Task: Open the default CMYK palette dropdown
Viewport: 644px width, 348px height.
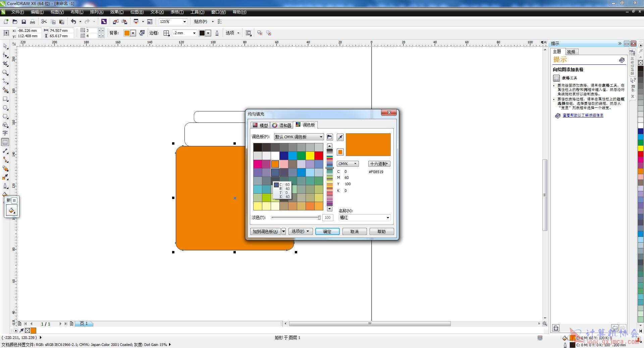Action: click(299, 137)
